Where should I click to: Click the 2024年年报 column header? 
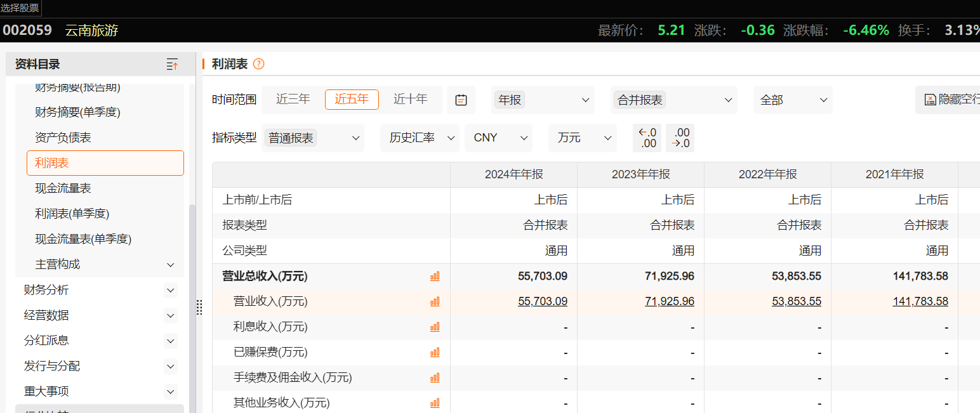[x=514, y=174]
